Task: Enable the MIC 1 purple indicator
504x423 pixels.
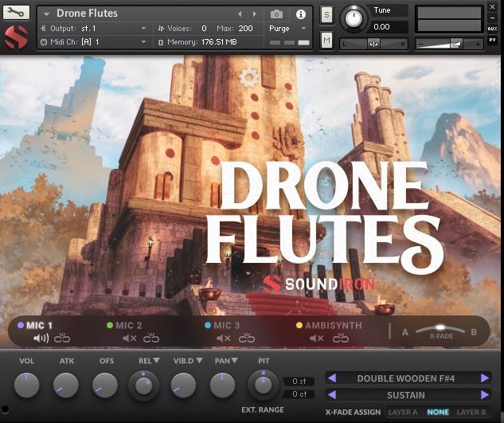Action: tap(21, 325)
